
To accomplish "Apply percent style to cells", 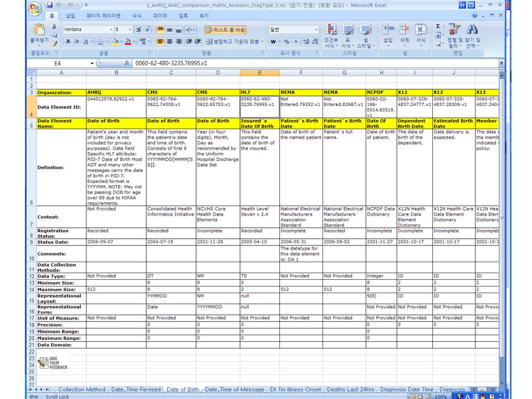I will 287,42.
